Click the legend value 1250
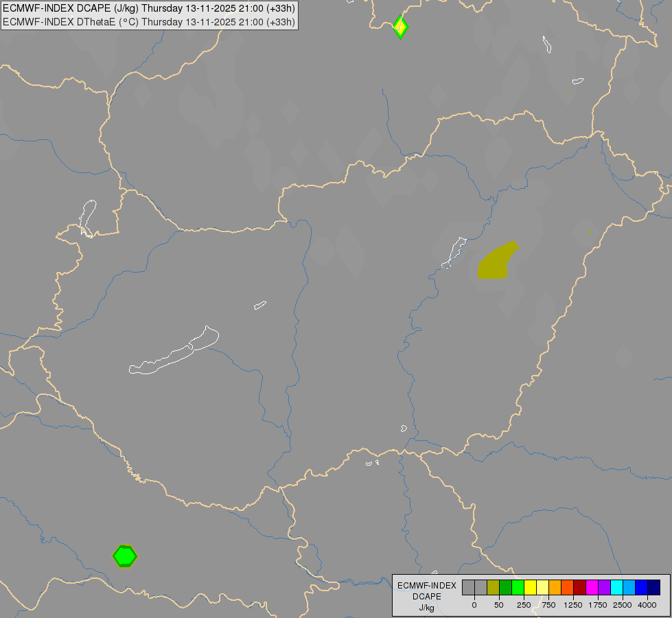This screenshot has width=672, height=618. 573,605
